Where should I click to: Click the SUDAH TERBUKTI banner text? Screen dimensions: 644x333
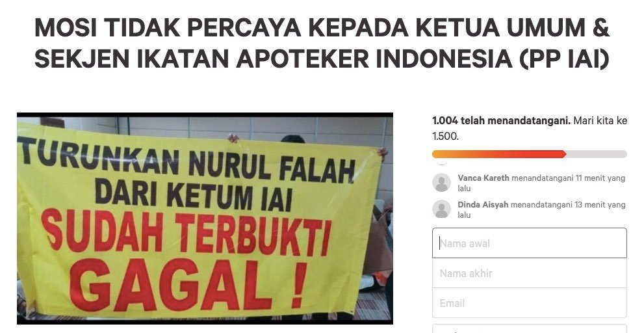[187, 232]
